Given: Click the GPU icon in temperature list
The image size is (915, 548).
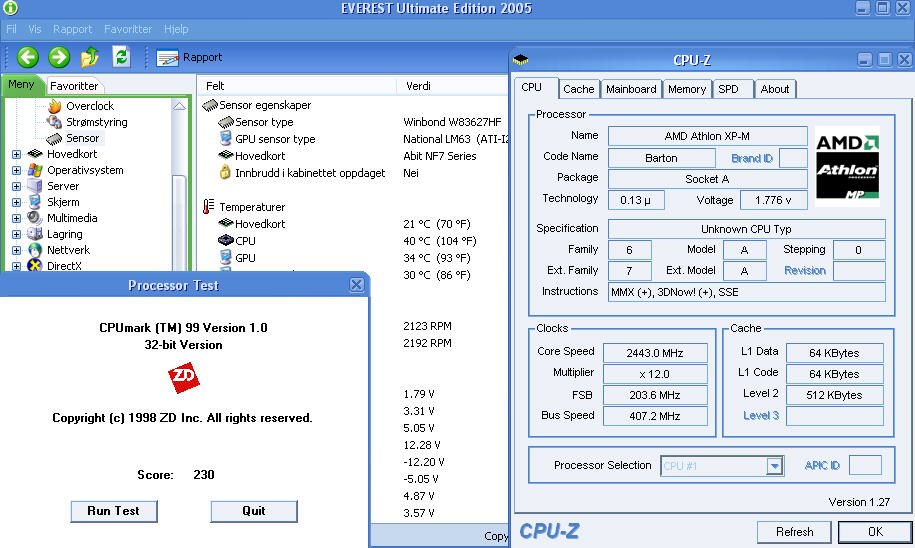Looking at the screenshot, I should (x=226, y=257).
